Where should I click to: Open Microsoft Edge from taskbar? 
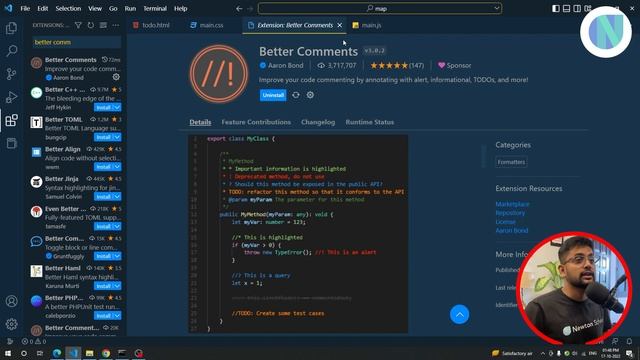pyautogui.click(x=57, y=353)
